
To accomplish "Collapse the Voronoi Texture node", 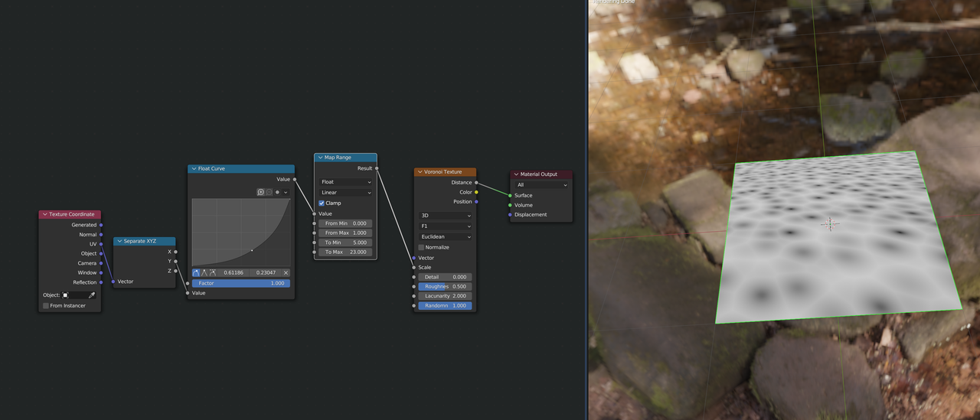I will click(420, 172).
